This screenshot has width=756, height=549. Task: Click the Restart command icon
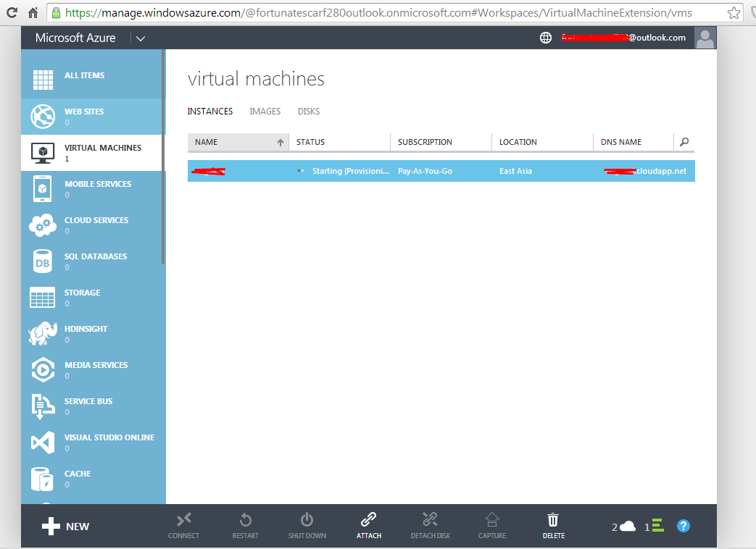click(x=246, y=519)
